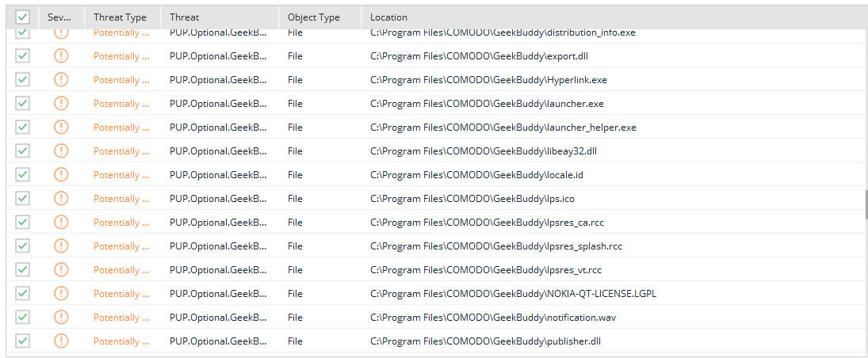Click severity warning icon for libeay32.dll

(62, 151)
